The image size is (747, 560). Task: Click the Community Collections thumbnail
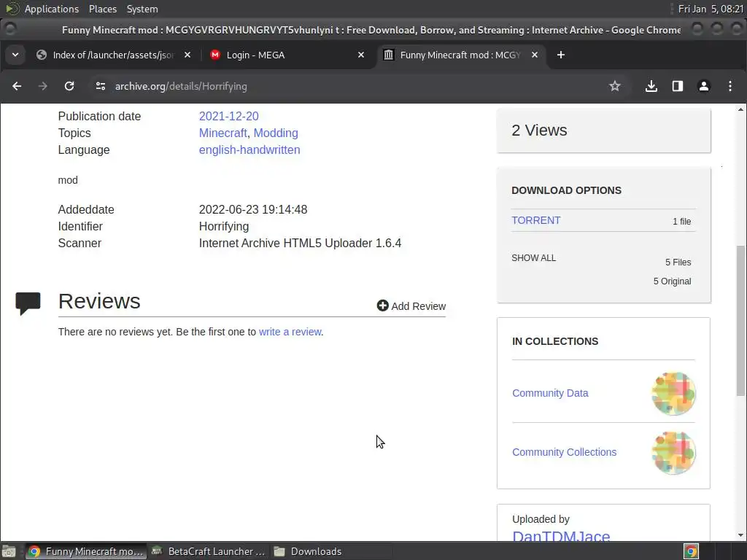pyautogui.click(x=673, y=452)
